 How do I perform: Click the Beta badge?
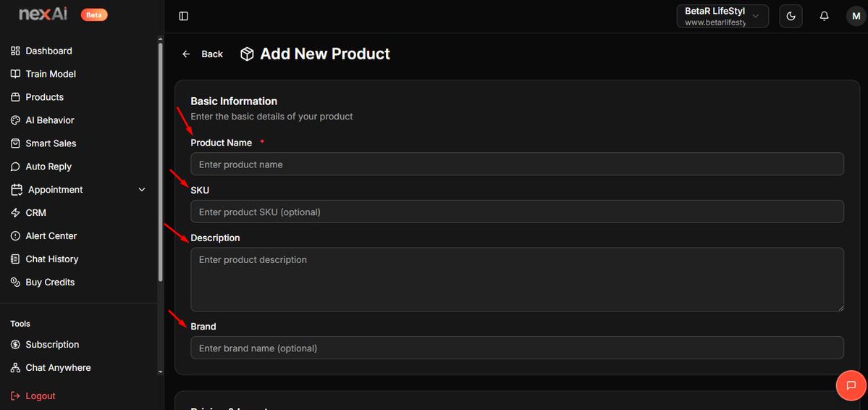tap(94, 15)
